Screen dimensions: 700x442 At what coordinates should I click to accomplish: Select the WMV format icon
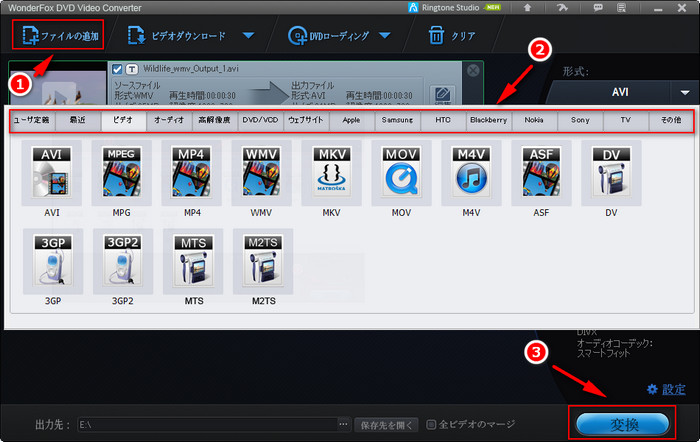coord(262,173)
